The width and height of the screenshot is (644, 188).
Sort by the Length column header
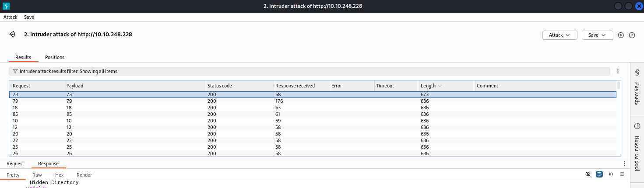tap(447, 86)
